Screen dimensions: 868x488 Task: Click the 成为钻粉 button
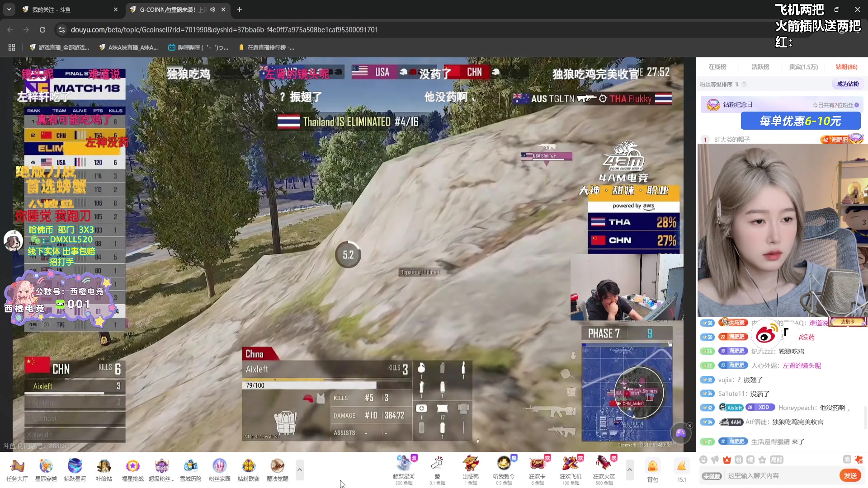(848, 84)
